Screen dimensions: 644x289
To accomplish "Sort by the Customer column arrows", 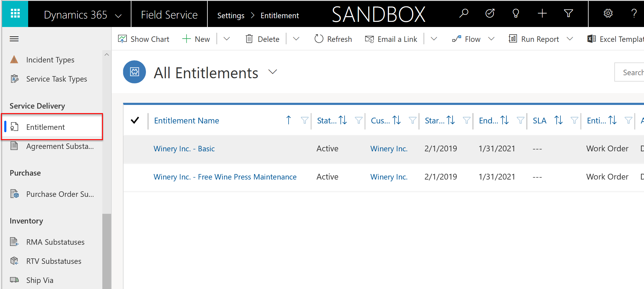I will pyautogui.click(x=397, y=120).
